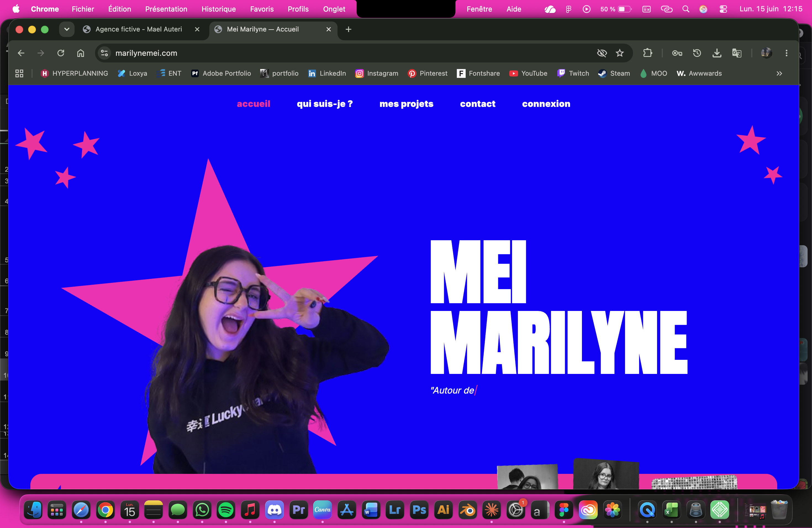Open the Adobe Portfolio bookmark
This screenshot has width=812, height=528.
click(x=221, y=73)
